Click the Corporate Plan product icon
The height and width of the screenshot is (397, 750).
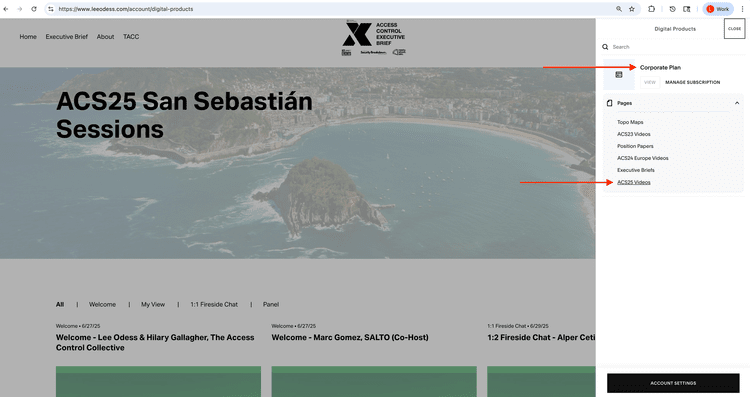tap(619, 75)
